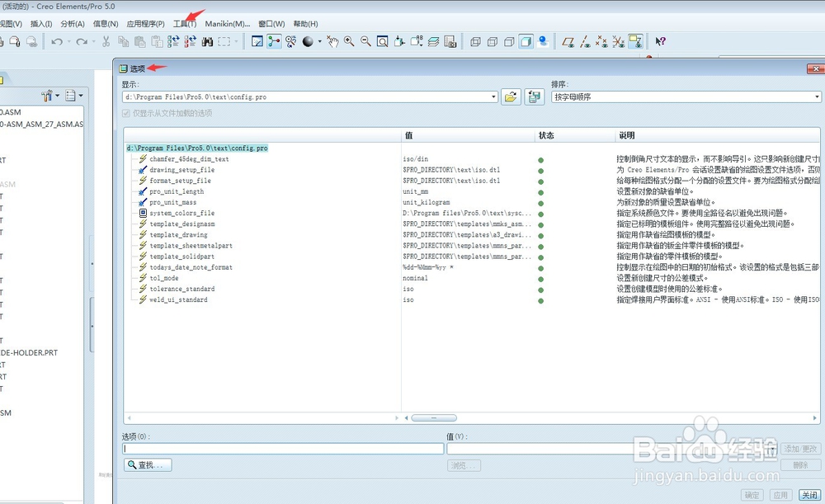
Task: Click the Appearance sphere icon
Action: [308, 41]
